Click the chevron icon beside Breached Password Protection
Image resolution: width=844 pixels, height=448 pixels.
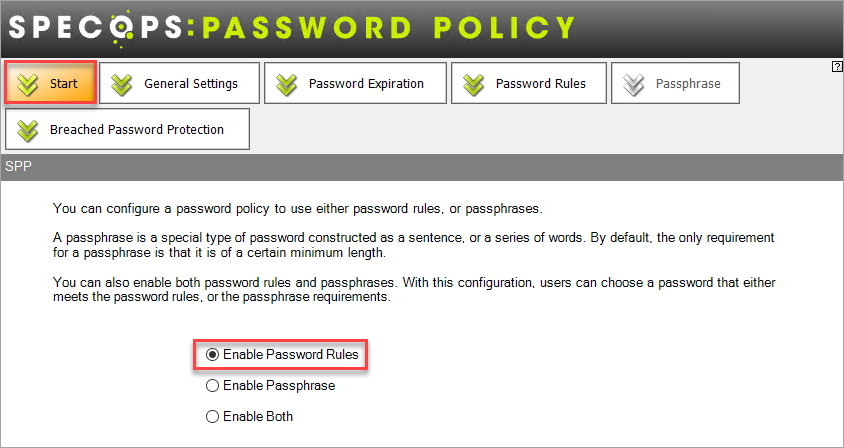(x=28, y=130)
